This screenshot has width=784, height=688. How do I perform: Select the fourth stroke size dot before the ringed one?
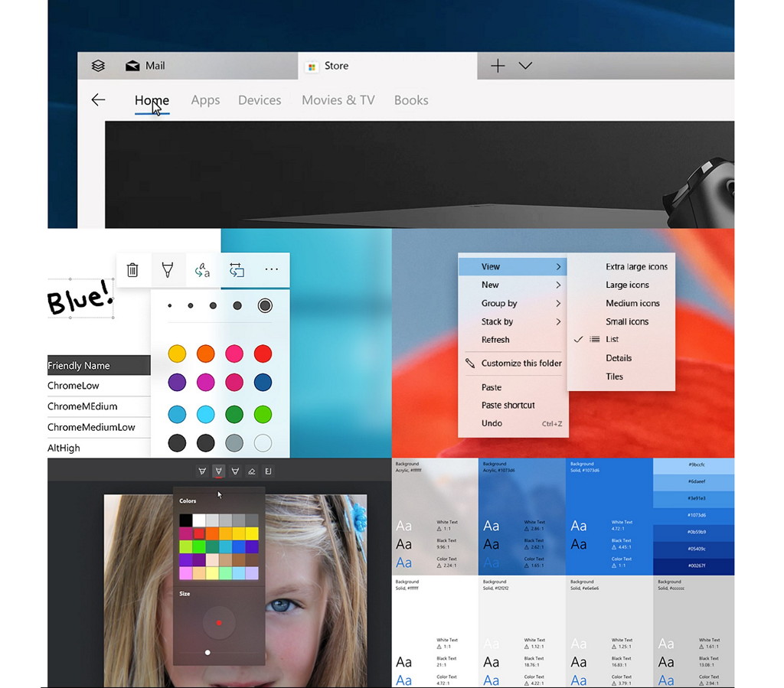tap(237, 305)
